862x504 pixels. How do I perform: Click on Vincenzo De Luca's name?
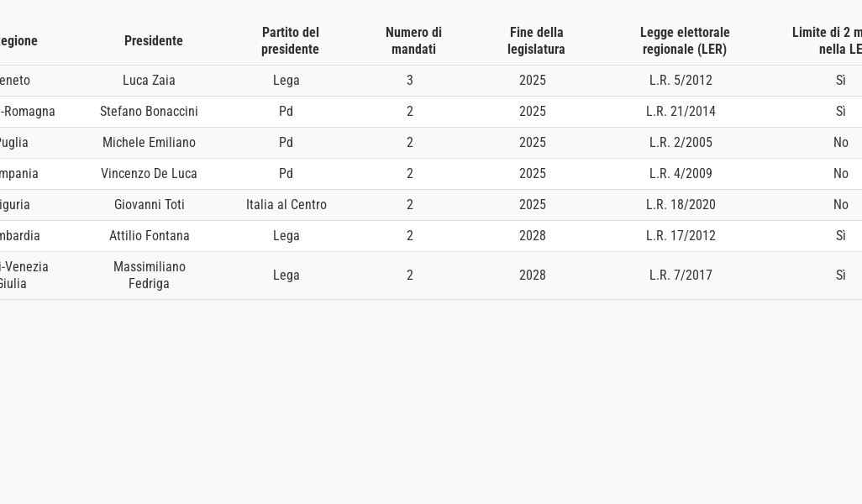149,174
